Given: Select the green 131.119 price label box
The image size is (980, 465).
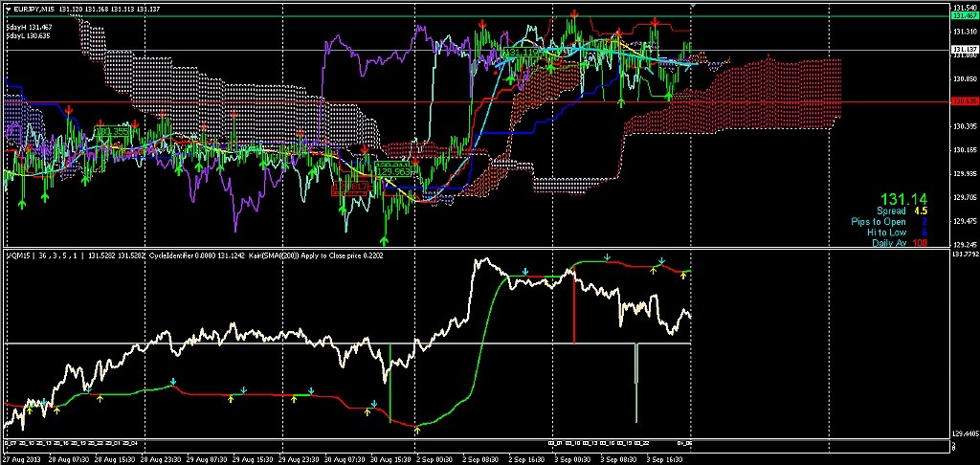Looking at the screenshot, I should pyautogui.click(x=521, y=52).
